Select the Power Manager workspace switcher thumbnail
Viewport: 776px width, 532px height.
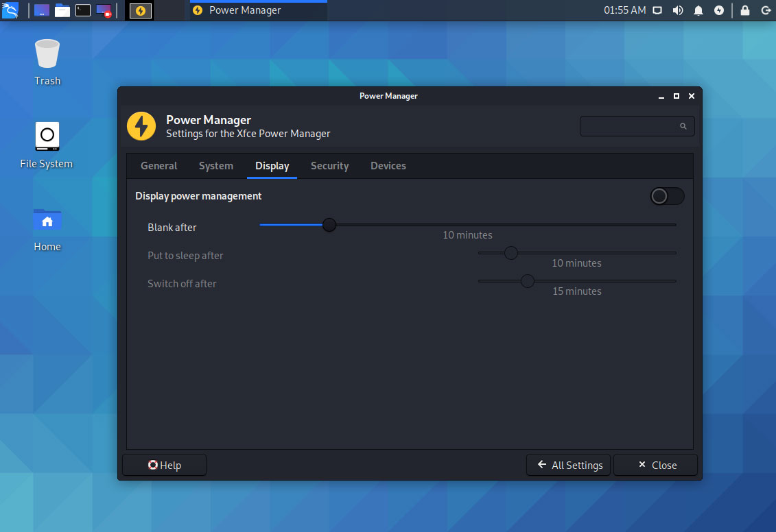click(x=141, y=10)
